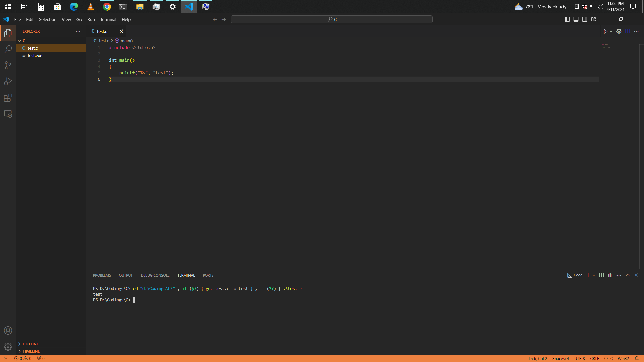Kill the terminal with trash icon

click(x=610, y=275)
